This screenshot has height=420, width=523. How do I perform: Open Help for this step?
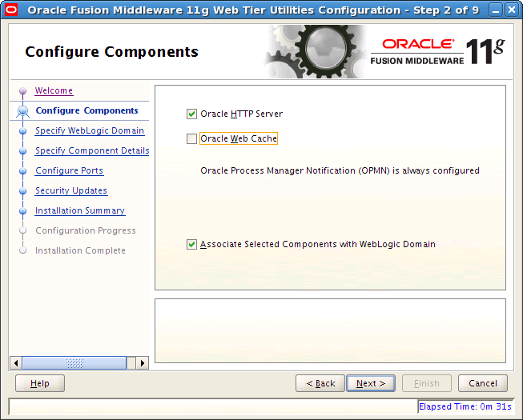pyautogui.click(x=40, y=383)
